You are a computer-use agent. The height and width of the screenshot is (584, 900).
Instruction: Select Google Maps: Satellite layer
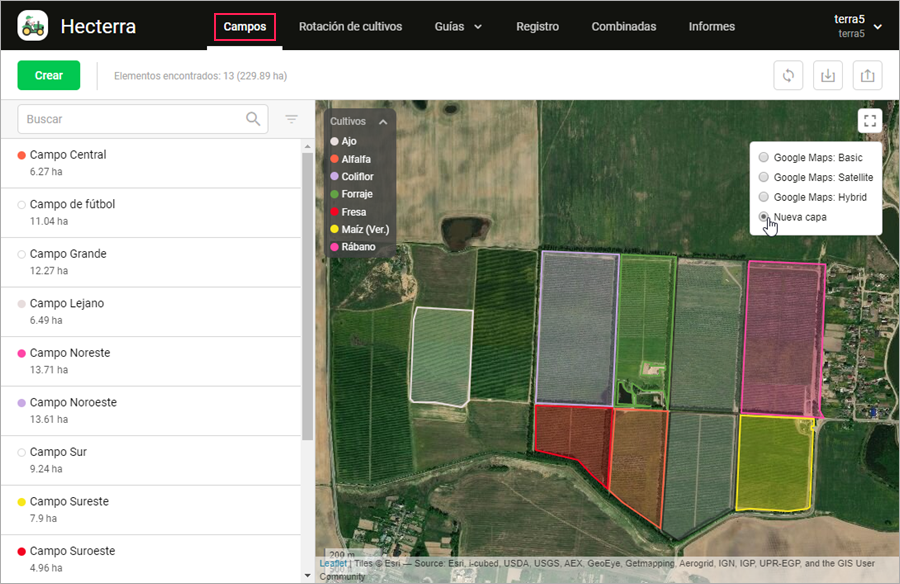764,178
